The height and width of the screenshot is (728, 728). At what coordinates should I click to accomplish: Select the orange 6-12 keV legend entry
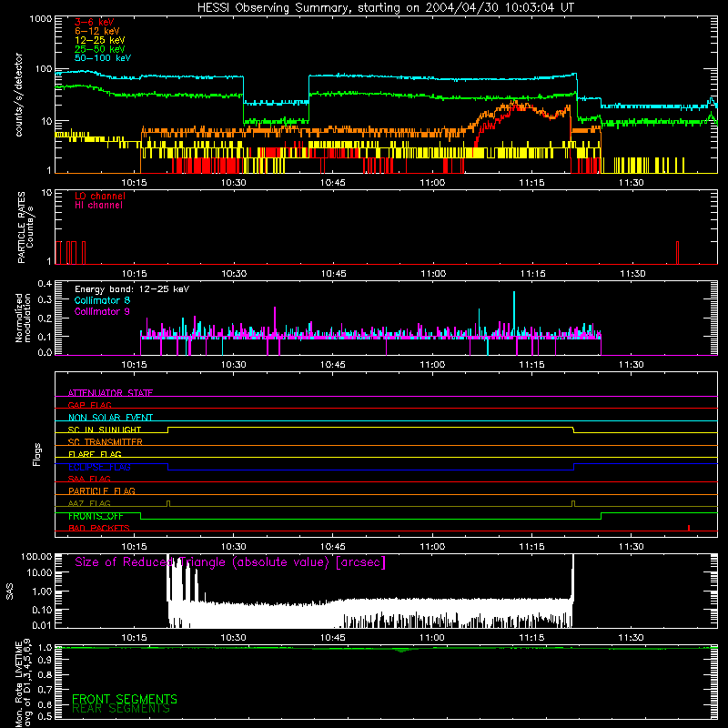(97, 31)
